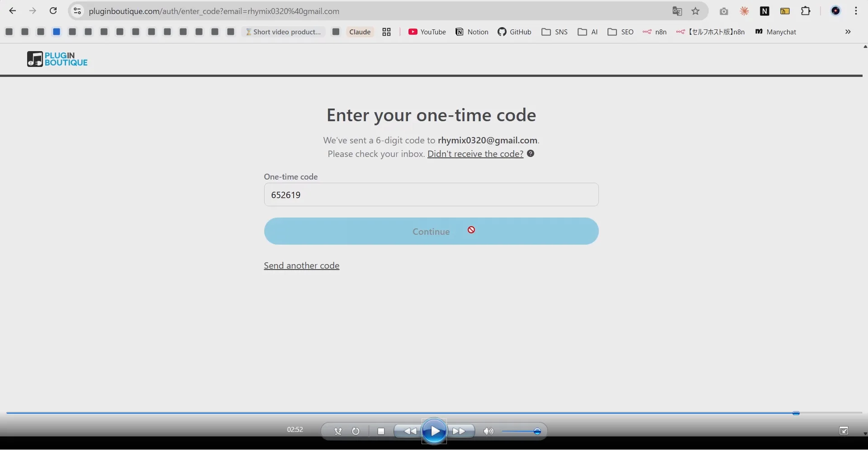Image resolution: width=868 pixels, height=450 pixels.
Task: Click the Send another code link
Action: point(302,265)
